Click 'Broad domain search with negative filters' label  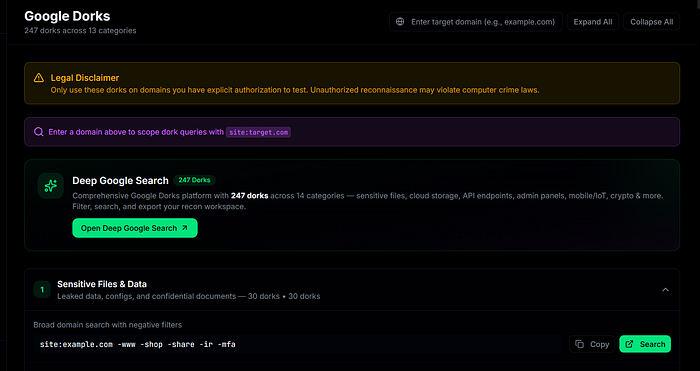coord(108,325)
